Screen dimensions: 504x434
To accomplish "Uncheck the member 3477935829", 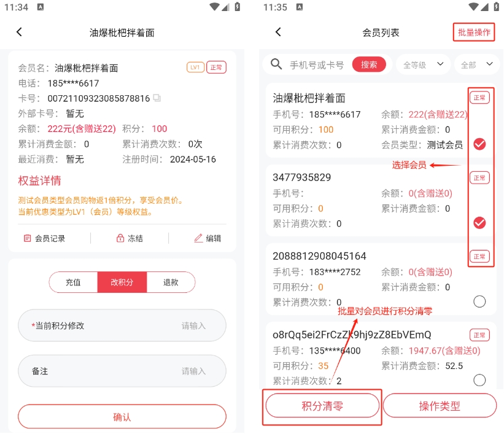I will pos(479,223).
